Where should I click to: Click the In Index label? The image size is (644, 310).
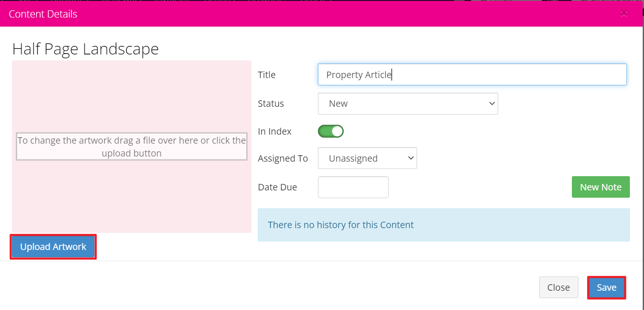275,132
